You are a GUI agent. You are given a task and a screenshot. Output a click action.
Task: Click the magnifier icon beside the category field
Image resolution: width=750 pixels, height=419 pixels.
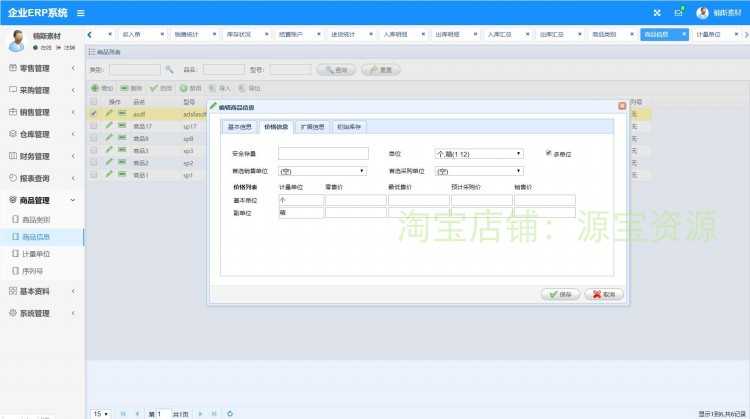[x=169, y=70]
